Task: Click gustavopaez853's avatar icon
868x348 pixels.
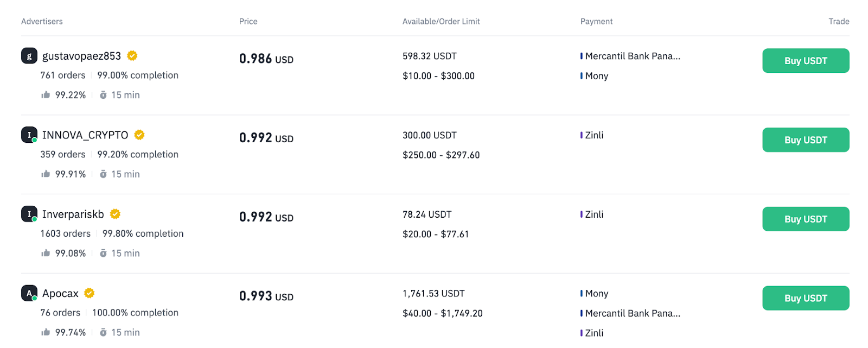Action: 29,56
